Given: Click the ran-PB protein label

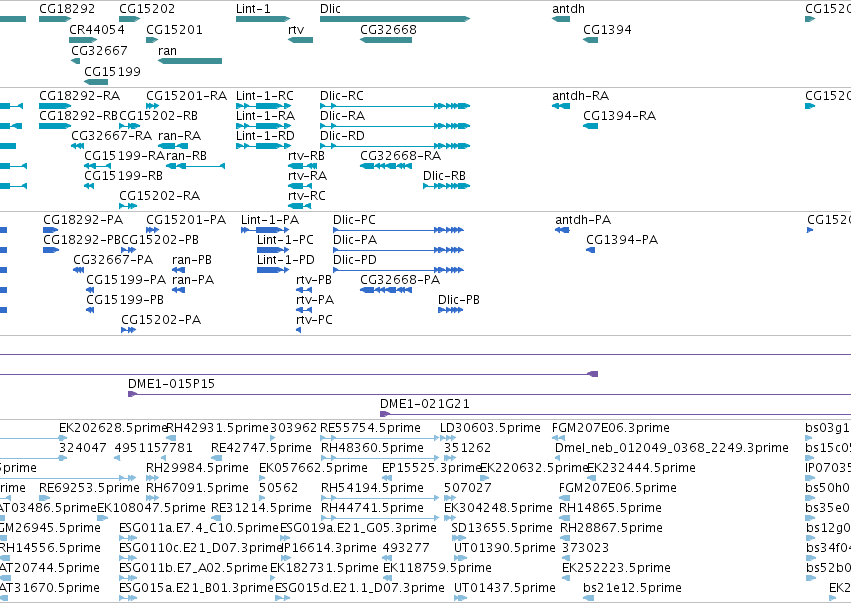Looking at the screenshot, I should pos(192,260).
